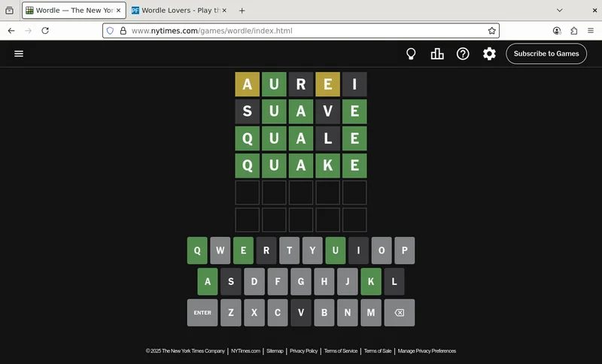This screenshot has width=602, height=364.
Task: Tap the W key on the keyboard
Action: (x=220, y=250)
